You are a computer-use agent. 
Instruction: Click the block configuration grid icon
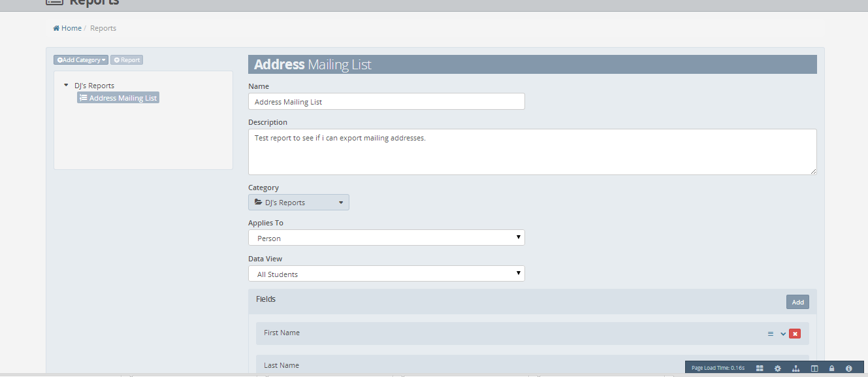(760, 369)
